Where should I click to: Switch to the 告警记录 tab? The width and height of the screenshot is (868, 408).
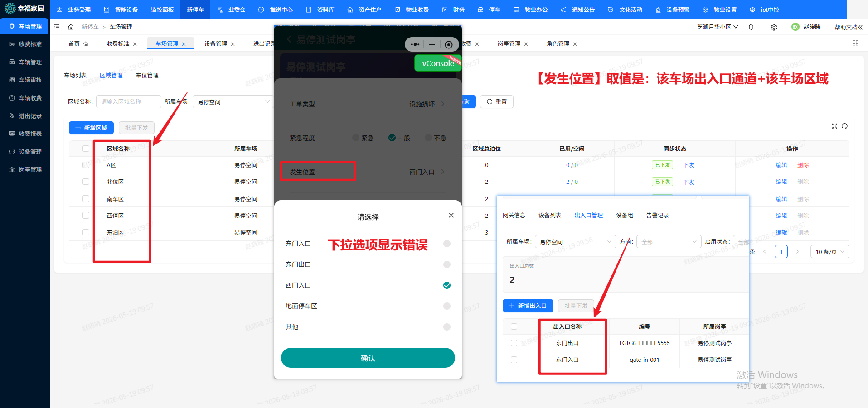[658, 215]
